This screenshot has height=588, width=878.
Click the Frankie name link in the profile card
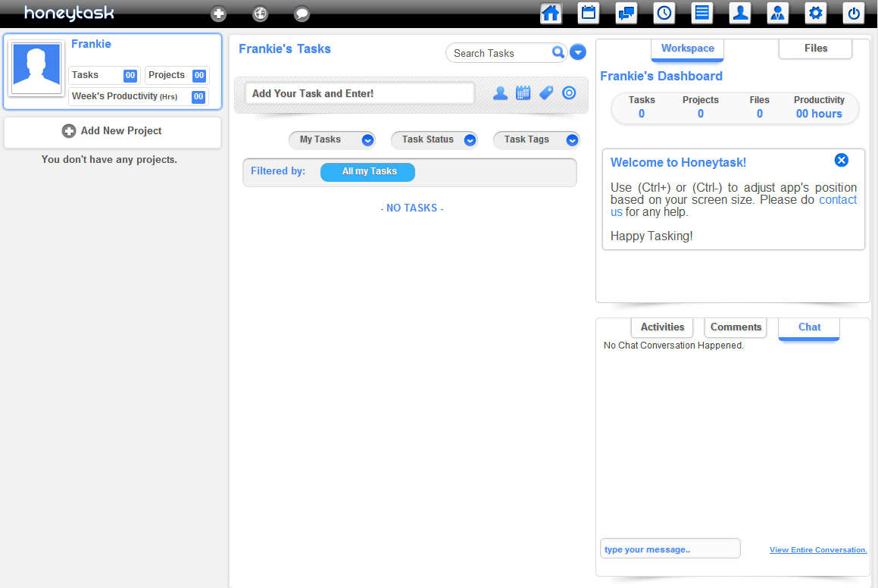[91, 44]
